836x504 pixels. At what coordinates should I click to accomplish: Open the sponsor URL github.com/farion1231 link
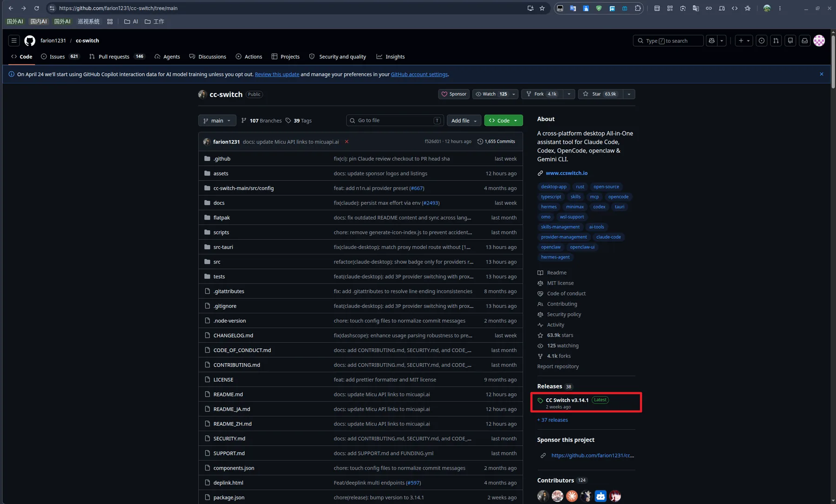tap(593, 456)
